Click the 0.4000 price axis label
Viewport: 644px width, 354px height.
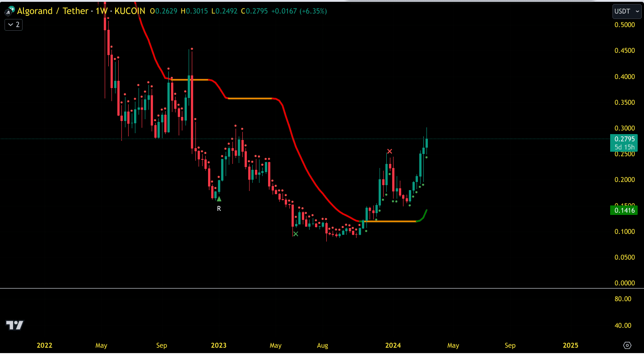(x=625, y=76)
